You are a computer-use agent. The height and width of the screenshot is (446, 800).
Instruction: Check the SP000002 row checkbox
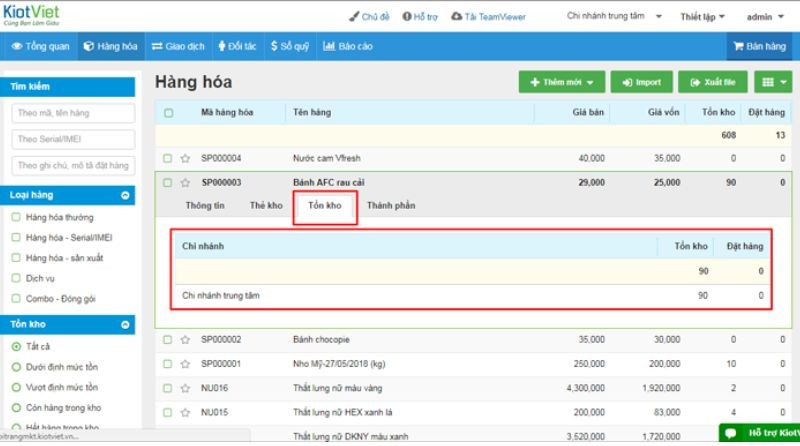tap(167, 339)
